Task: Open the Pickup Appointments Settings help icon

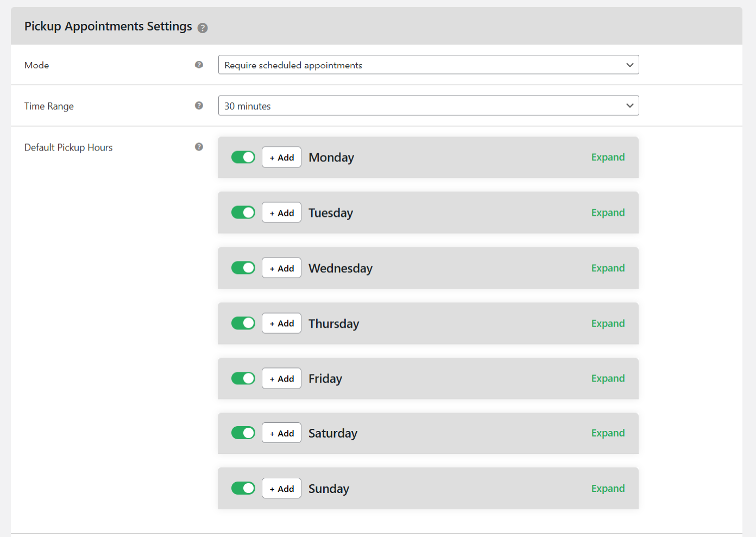Action: pos(203,27)
